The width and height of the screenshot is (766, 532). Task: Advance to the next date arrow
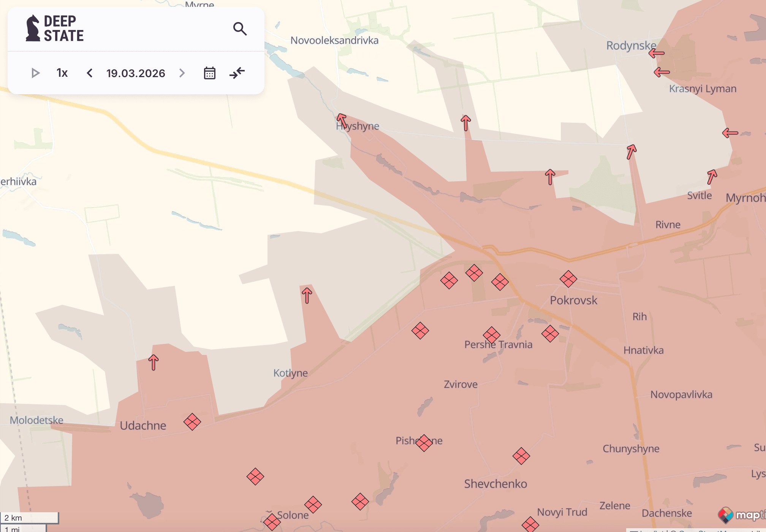[x=182, y=73]
